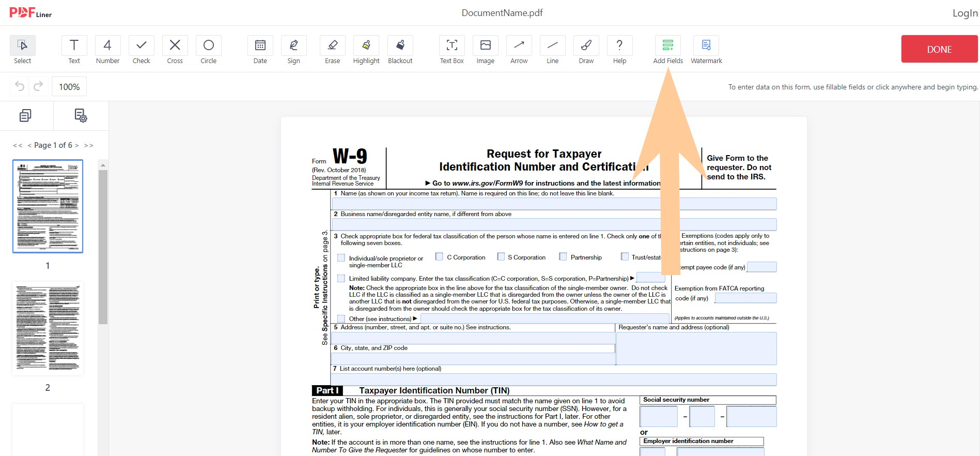This screenshot has width=980, height=456.
Task: Click the LogIn link
Action: 965,13
